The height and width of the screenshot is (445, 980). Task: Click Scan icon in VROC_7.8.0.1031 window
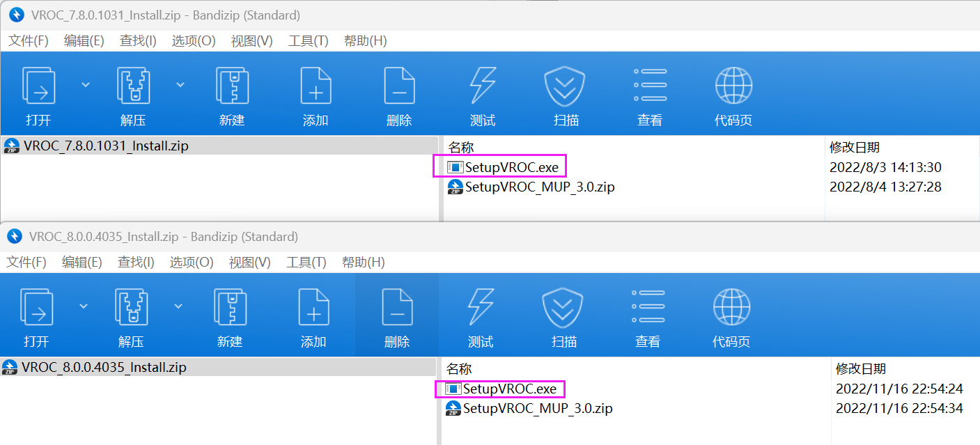click(x=564, y=86)
